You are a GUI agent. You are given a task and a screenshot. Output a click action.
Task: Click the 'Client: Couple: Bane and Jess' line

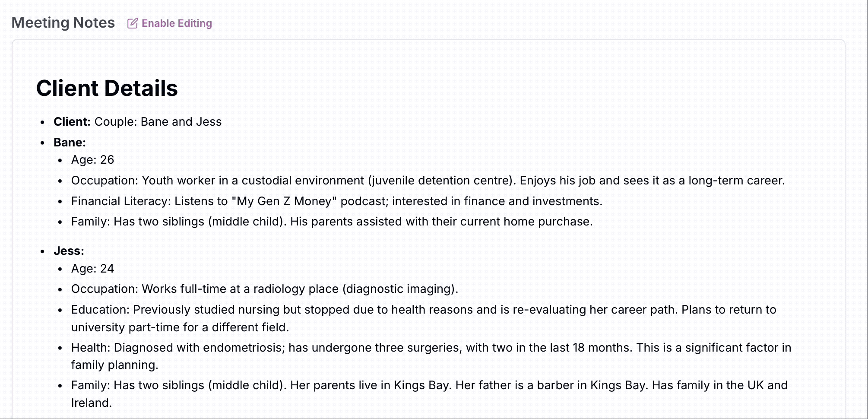pyautogui.click(x=137, y=122)
